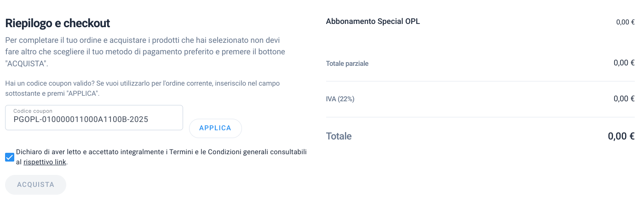Click the small "Codice coupon" floating label
Image resolution: width=644 pixels, height=197 pixels.
[33, 111]
